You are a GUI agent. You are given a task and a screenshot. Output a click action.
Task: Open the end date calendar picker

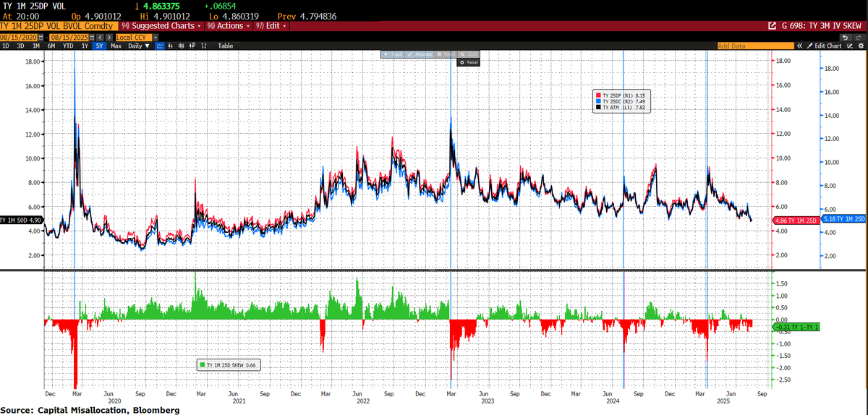pyautogui.click(x=92, y=38)
